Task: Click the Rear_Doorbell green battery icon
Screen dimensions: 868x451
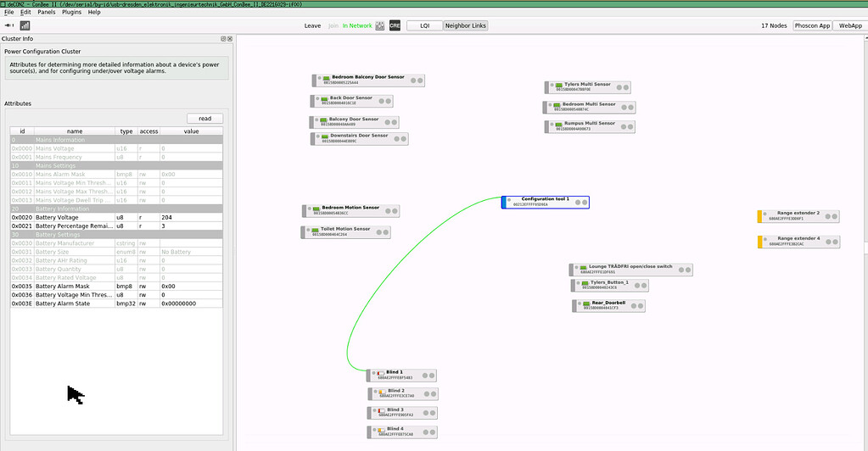Action: (x=586, y=304)
